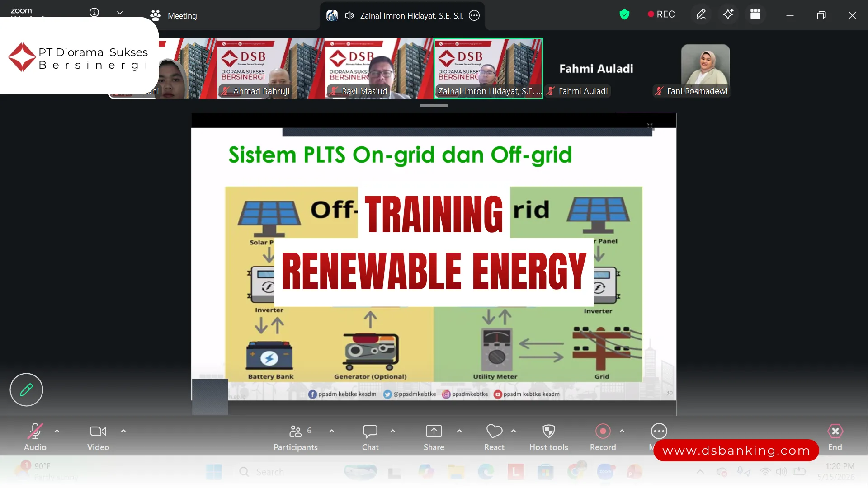
Task: Open Microsoft Edge from taskbar
Action: [x=486, y=472]
